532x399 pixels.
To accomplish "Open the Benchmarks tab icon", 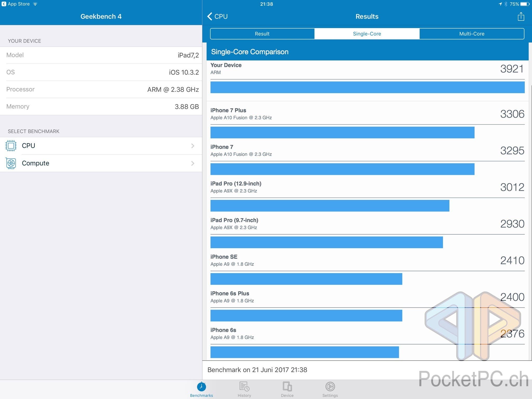I will (201, 387).
